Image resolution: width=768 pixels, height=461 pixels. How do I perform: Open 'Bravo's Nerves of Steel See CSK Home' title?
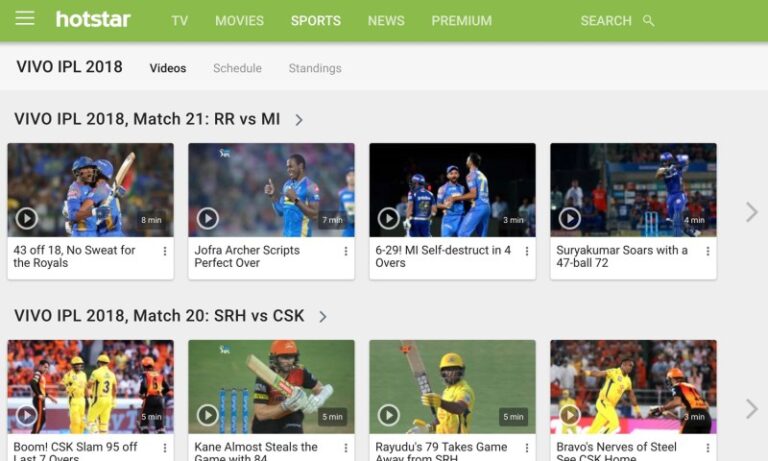coord(616,451)
